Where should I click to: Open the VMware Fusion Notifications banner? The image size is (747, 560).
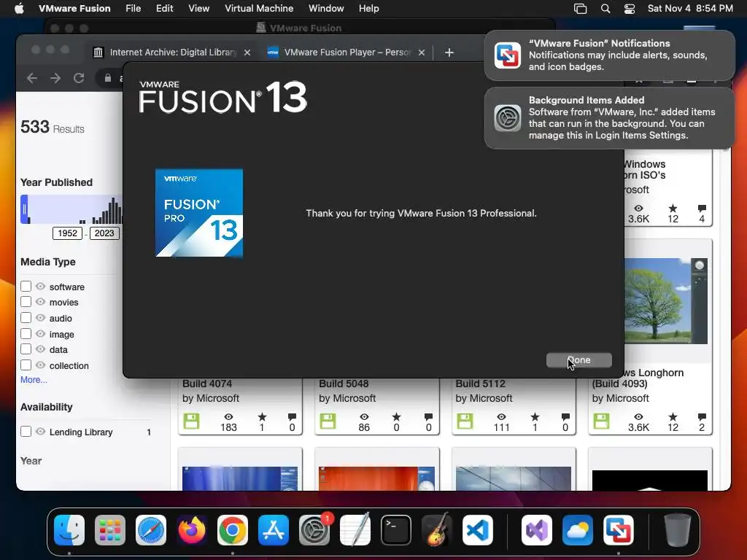pyautogui.click(x=609, y=55)
